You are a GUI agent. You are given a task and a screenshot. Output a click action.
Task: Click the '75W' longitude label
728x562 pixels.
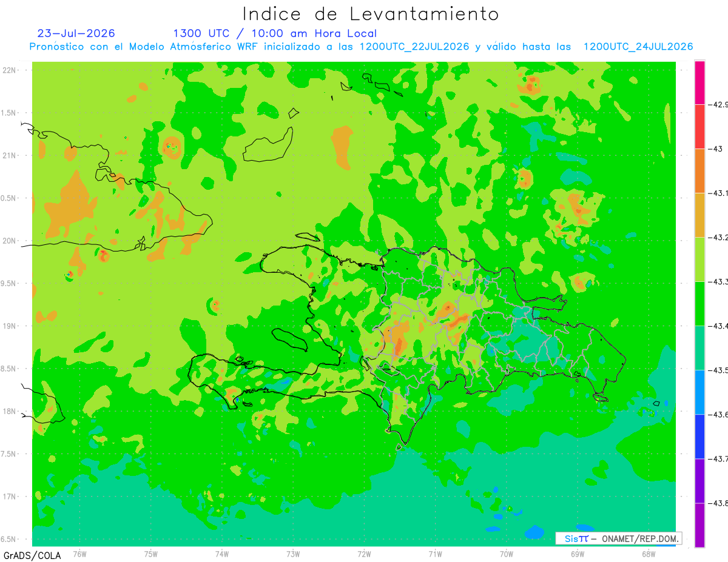coord(151,554)
